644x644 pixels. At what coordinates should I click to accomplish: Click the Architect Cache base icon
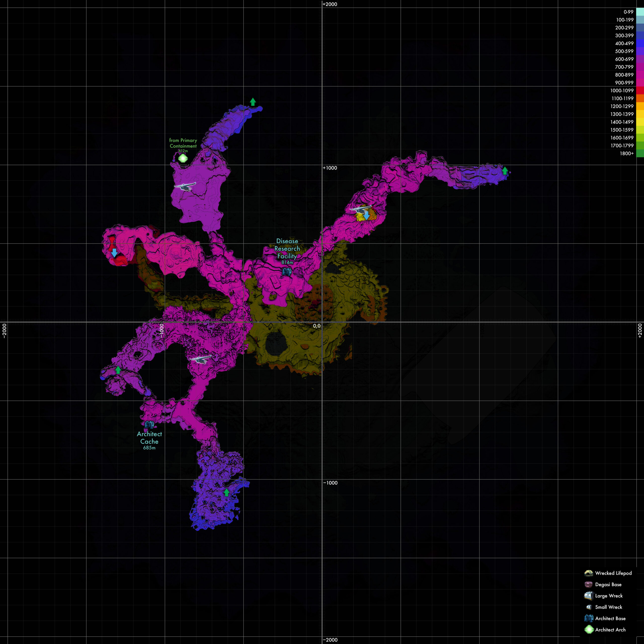click(149, 424)
